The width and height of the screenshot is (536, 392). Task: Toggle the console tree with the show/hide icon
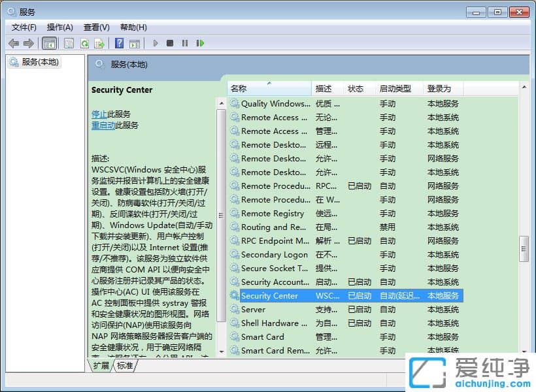click(x=50, y=43)
